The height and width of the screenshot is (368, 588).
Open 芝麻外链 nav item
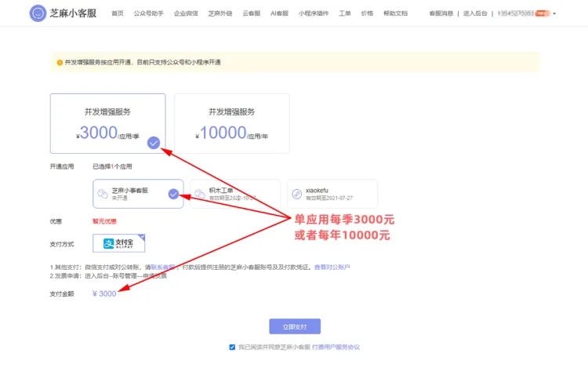(220, 13)
